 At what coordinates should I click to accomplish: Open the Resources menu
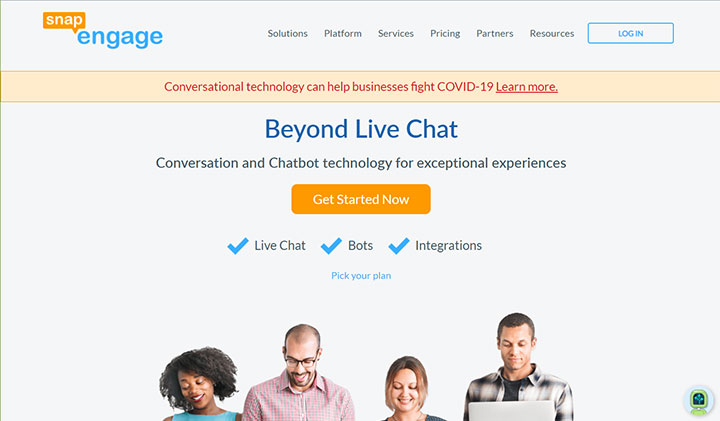point(552,34)
